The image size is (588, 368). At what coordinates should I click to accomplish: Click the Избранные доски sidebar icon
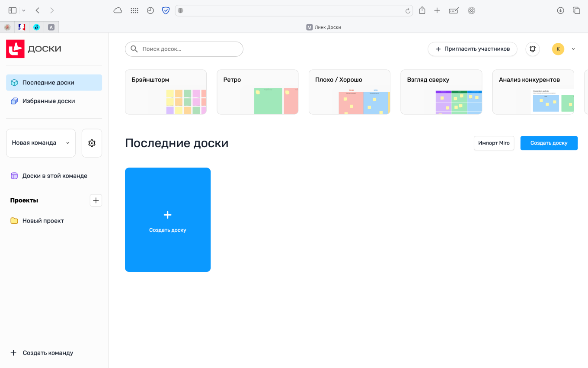[x=13, y=100]
